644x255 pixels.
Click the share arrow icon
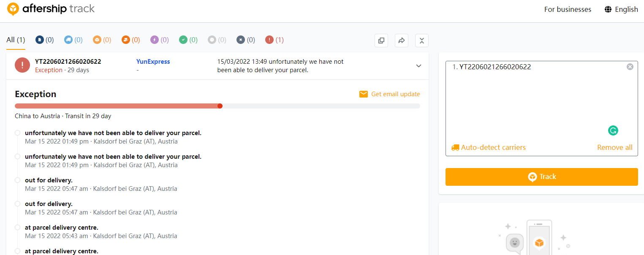[x=402, y=41]
